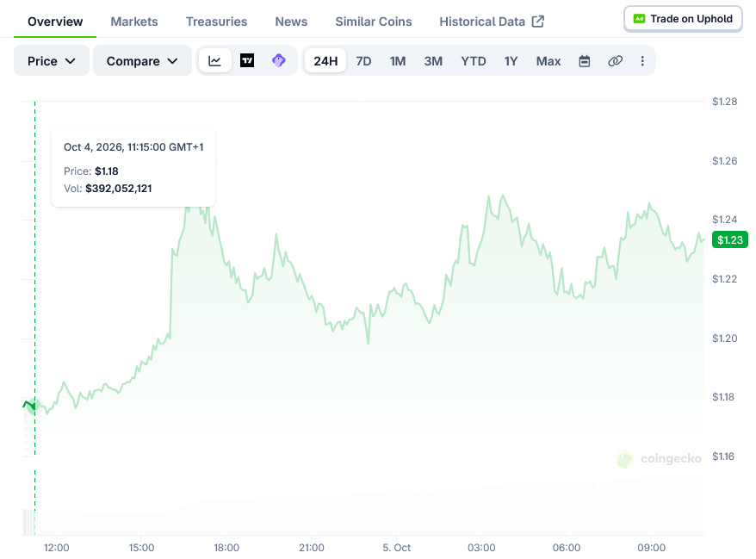Click the 5. Oct axis date label

[x=396, y=548]
